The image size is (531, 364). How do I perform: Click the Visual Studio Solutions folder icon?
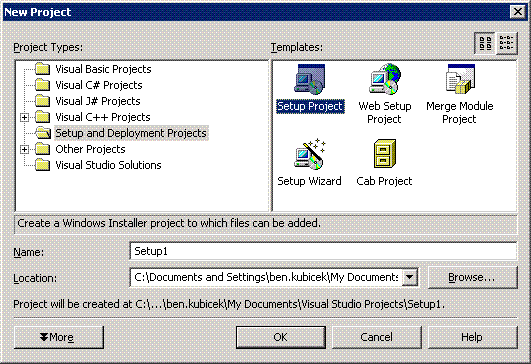click(x=43, y=165)
